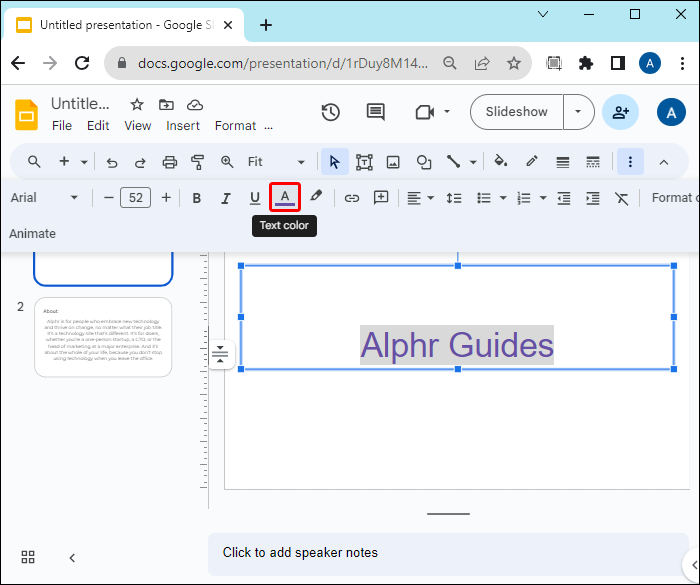Image resolution: width=700 pixels, height=585 pixels.
Task: Switch to grid view
Action: (28, 557)
